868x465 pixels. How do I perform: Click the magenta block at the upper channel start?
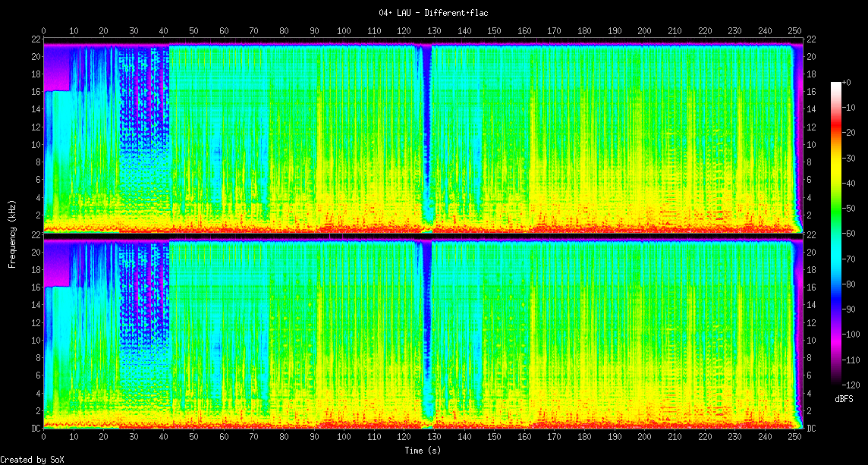point(56,68)
